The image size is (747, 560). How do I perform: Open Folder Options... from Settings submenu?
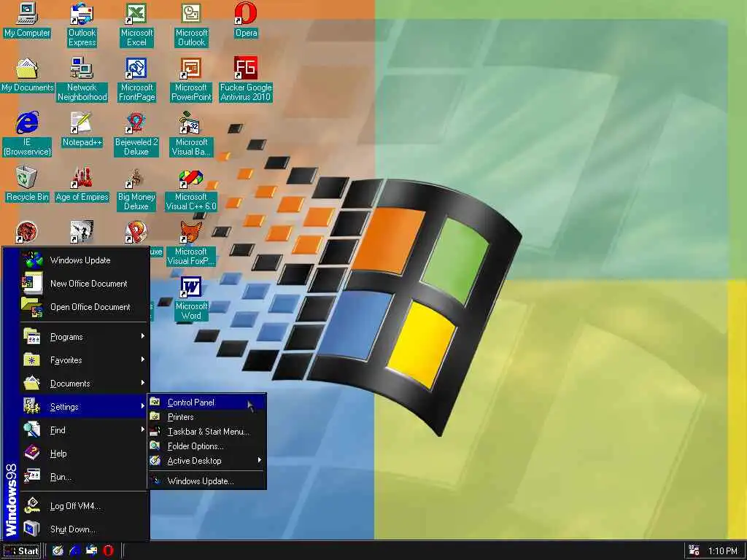pyautogui.click(x=206, y=446)
